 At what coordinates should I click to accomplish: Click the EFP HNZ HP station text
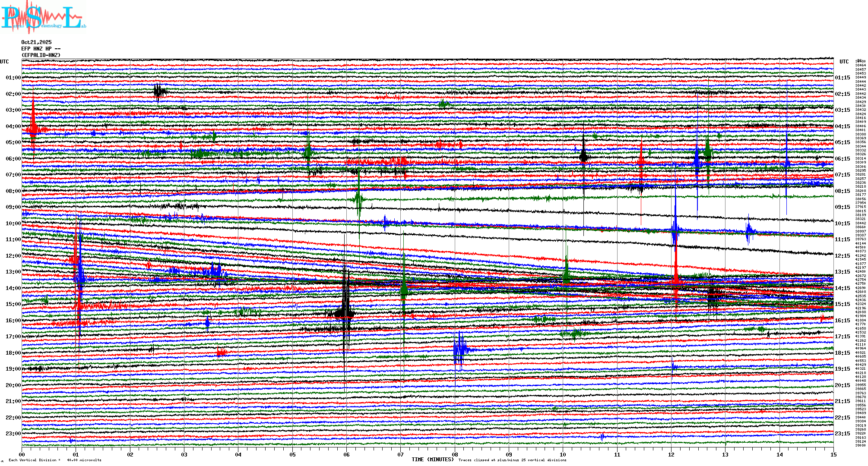[39, 49]
